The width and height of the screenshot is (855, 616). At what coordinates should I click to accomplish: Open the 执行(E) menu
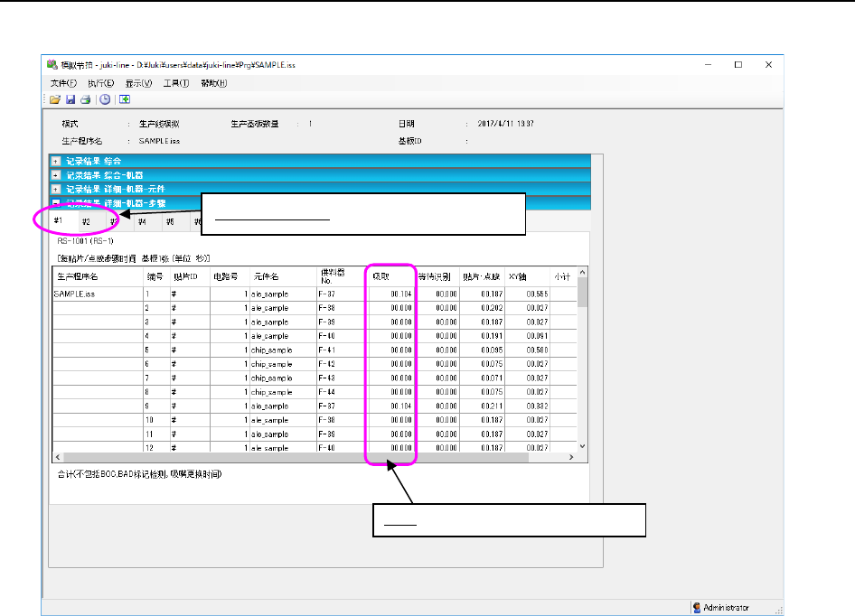pyautogui.click(x=101, y=83)
